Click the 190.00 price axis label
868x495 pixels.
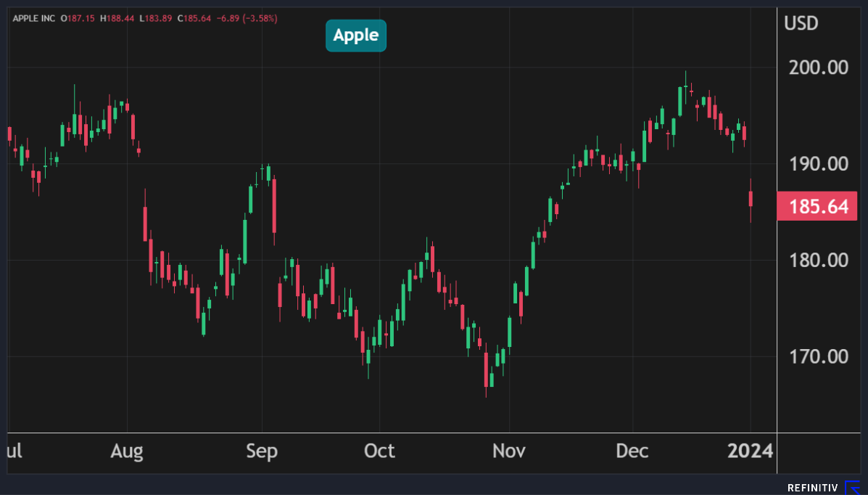coord(817,164)
